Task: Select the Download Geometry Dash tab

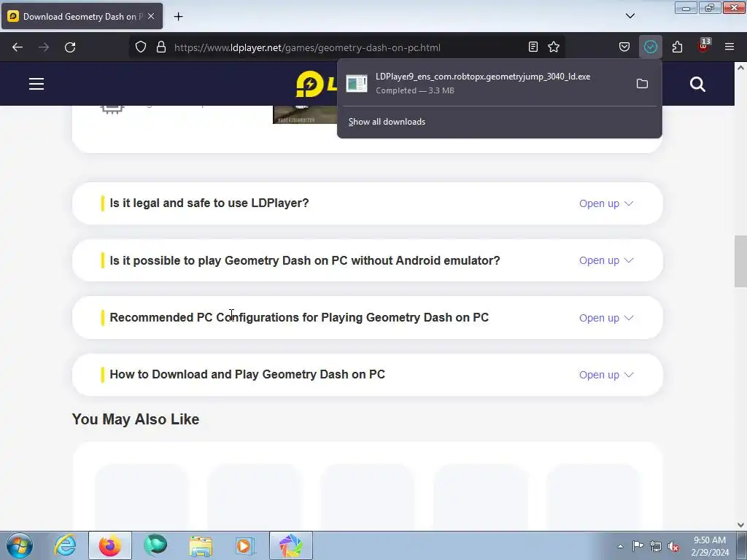Action: tap(82, 16)
